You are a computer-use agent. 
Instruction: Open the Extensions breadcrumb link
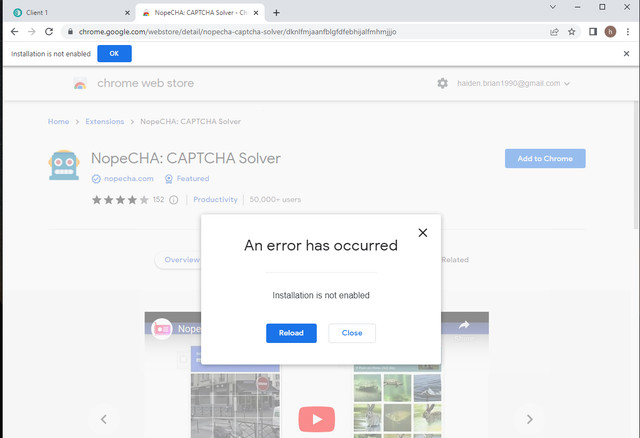coord(104,122)
